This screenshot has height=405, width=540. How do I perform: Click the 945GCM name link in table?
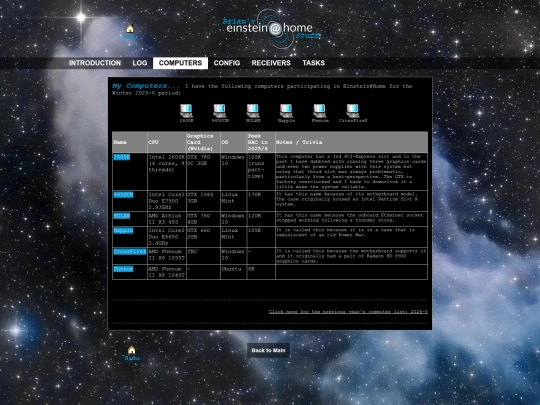pyautogui.click(x=123, y=195)
